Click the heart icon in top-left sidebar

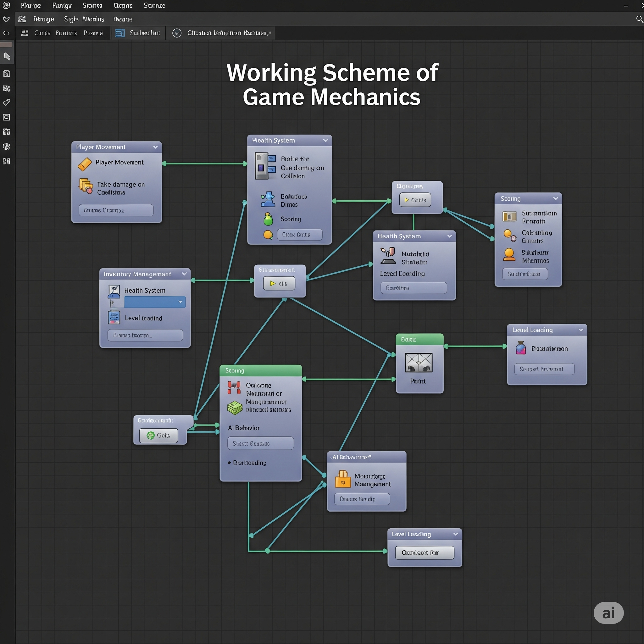[x=6, y=19]
